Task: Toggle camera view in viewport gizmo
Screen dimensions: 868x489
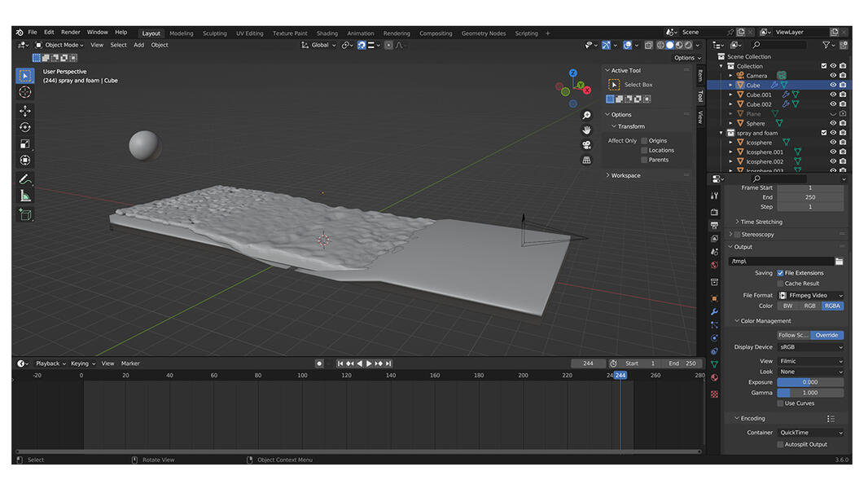Action: click(x=586, y=145)
